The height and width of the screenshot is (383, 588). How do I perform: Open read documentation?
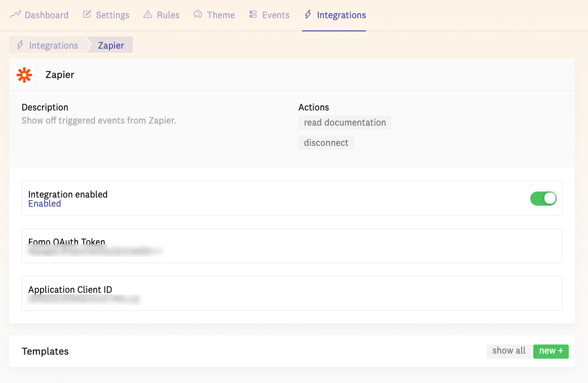click(345, 123)
